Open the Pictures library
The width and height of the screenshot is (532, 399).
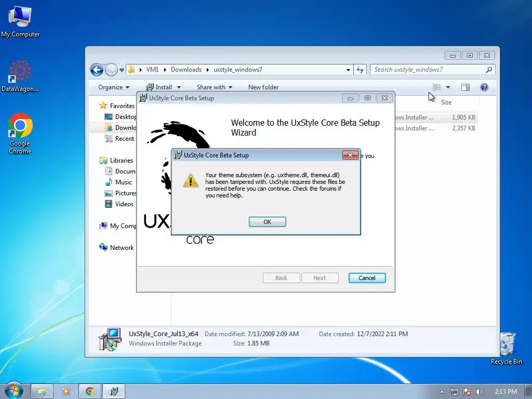tap(121, 193)
